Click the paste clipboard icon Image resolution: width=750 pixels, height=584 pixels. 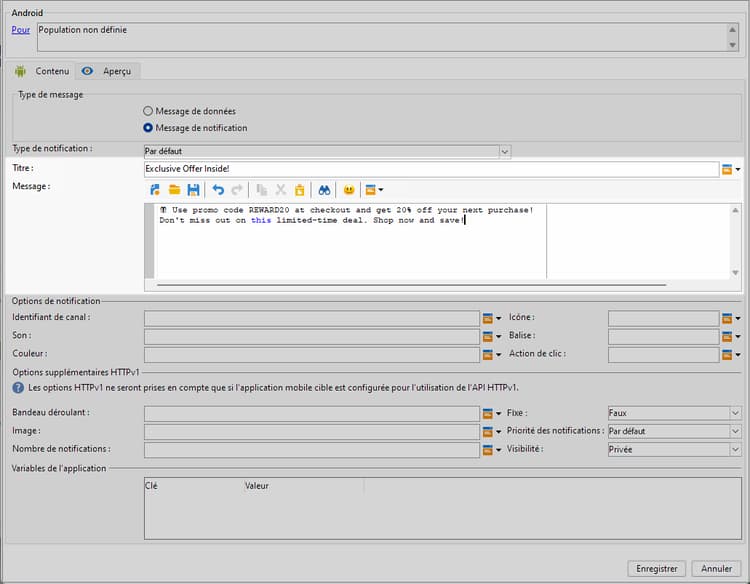298,189
